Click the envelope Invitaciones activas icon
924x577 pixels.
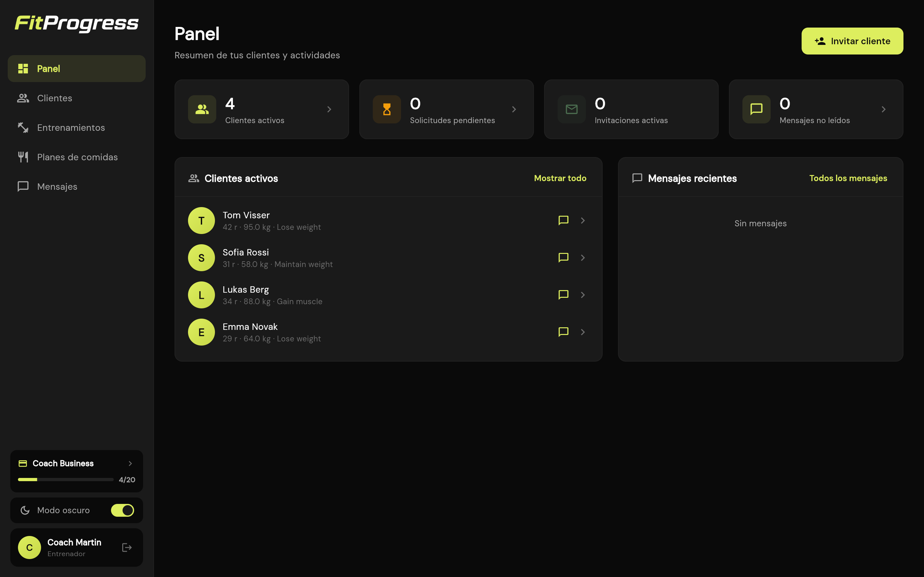tap(572, 109)
